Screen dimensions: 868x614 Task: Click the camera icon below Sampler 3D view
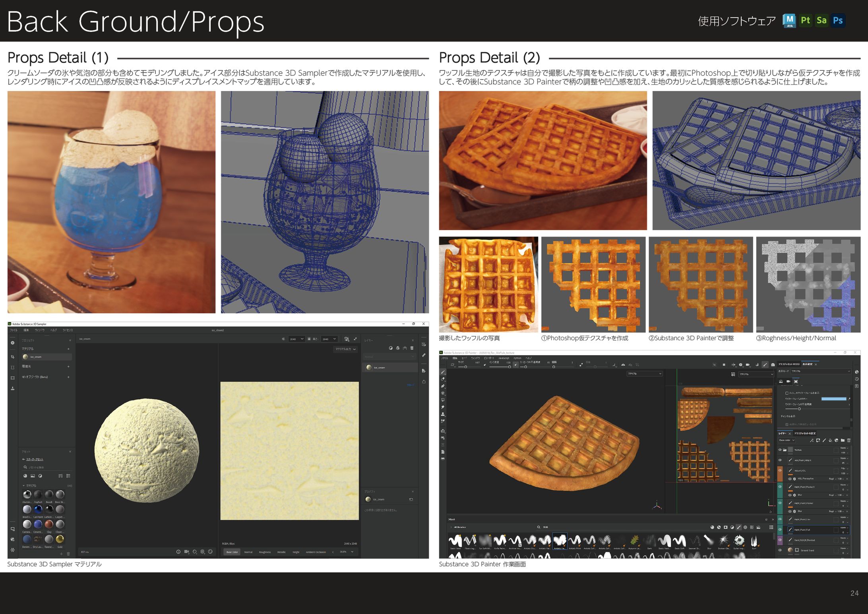click(x=186, y=552)
